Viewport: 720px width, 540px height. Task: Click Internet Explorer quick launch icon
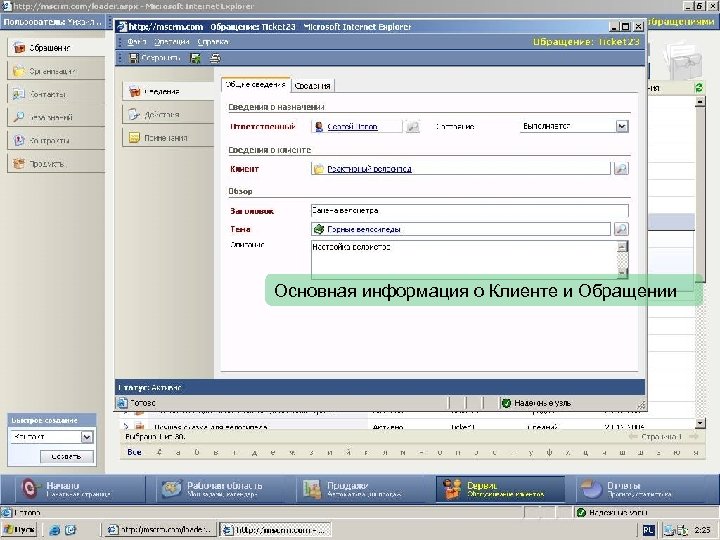point(54,530)
